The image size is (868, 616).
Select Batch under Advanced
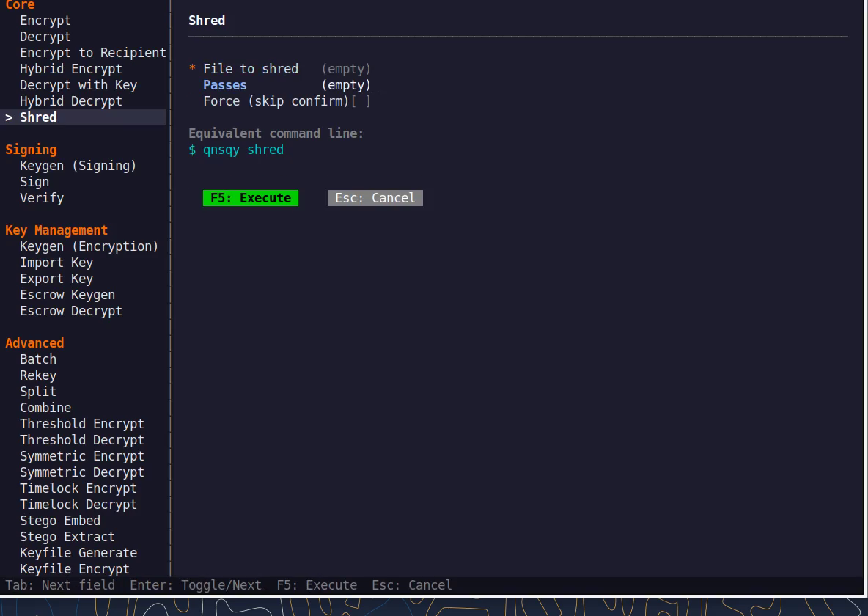click(38, 359)
